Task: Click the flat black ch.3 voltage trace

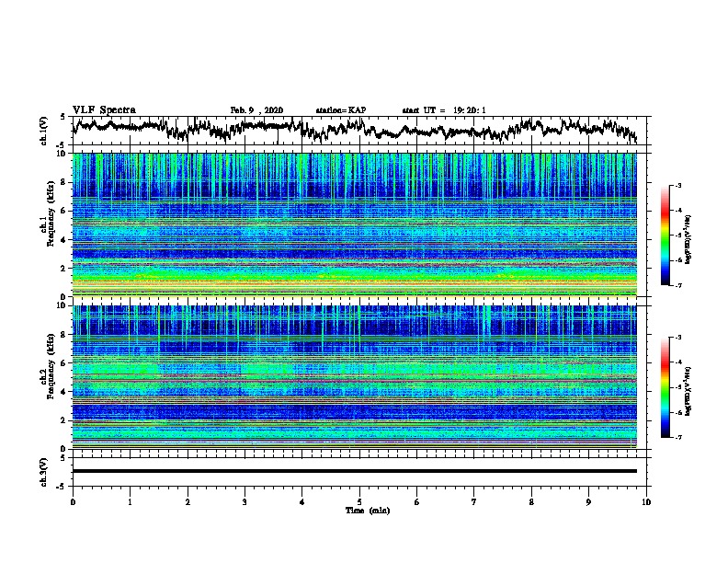Action: 355,471
